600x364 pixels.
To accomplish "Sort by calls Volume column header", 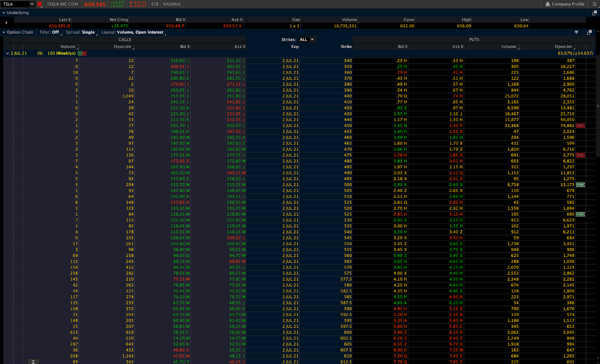I will pyautogui.click(x=68, y=46).
